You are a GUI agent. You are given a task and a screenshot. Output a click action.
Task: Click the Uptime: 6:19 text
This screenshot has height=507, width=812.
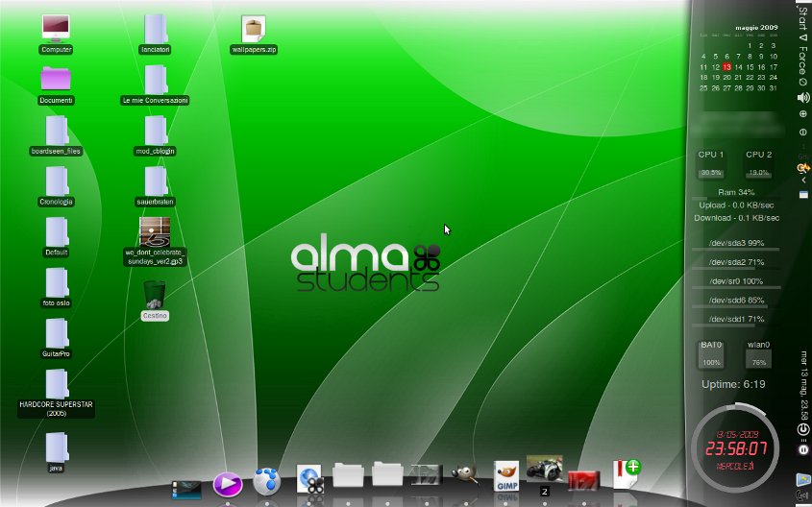733,384
